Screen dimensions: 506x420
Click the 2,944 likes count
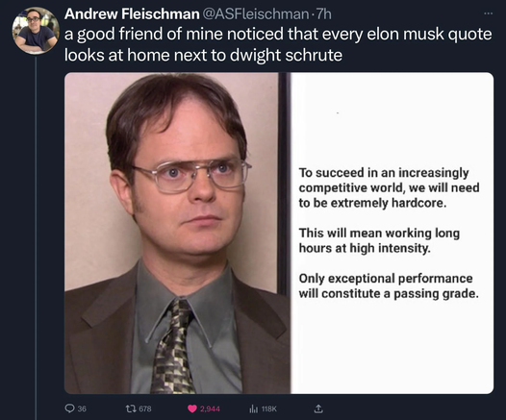pyautogui.click(x=210, y=408)
